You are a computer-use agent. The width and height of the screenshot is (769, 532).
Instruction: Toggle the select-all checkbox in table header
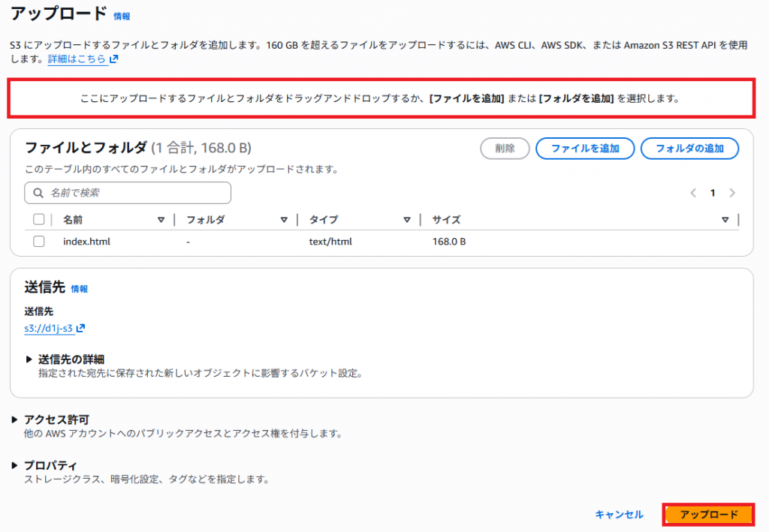[39, 220]
